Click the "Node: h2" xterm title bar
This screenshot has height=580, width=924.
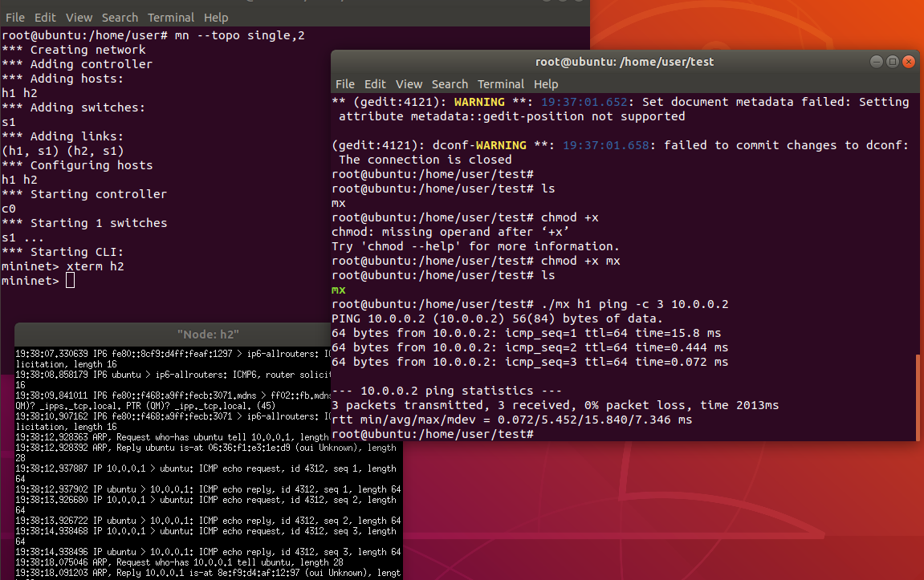(208, 335)
